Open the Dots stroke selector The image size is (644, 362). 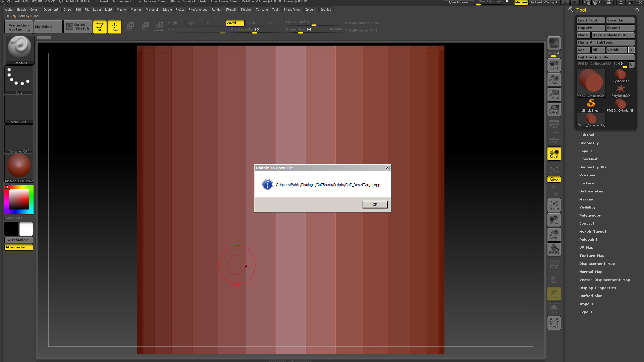19,79
